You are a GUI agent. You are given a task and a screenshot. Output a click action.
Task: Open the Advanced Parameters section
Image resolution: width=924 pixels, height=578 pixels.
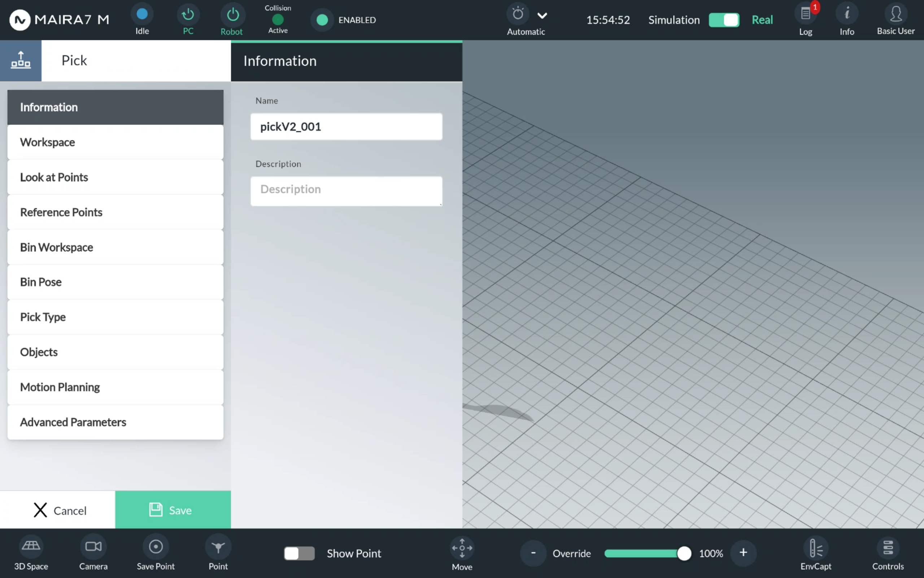(x=115, y=422)
